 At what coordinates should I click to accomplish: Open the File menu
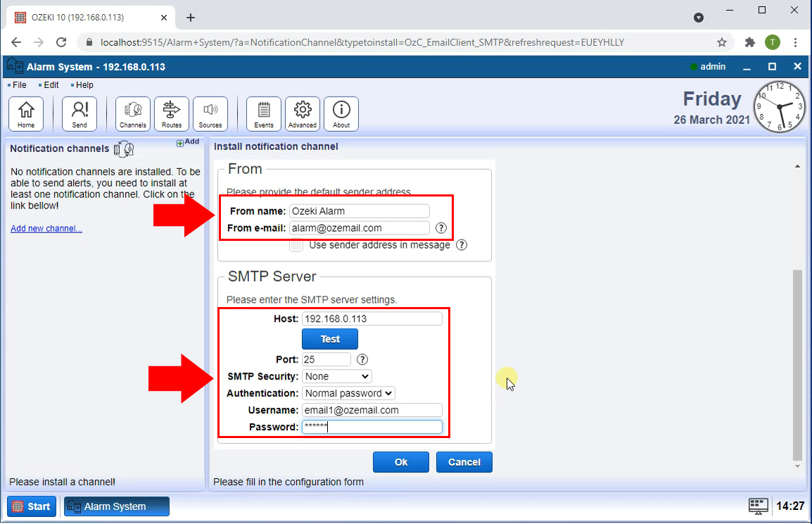[x=19, y=85]
